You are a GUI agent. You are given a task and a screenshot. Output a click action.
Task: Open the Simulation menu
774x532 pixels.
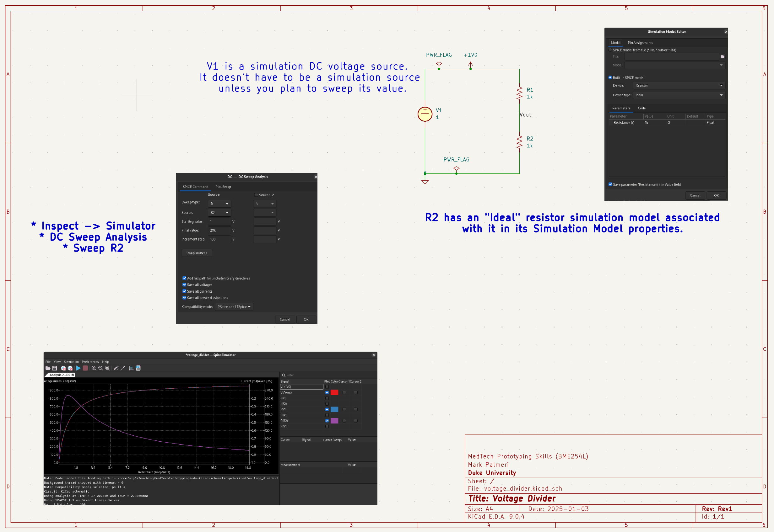click(71, 362)
